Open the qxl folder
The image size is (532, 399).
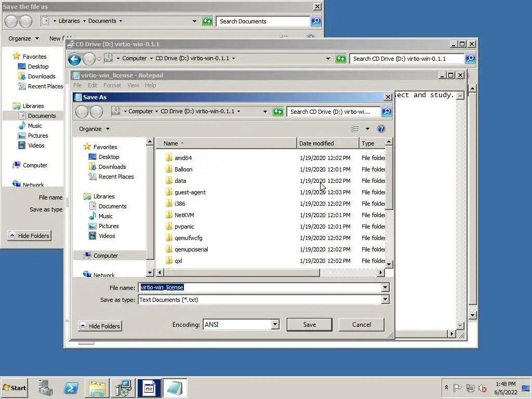[x=178, y=261]
